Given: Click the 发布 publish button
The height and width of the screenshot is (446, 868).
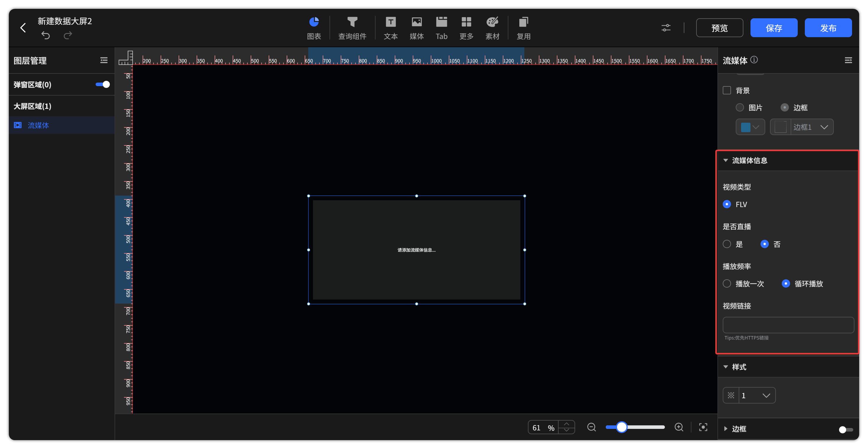Looking at the screenshot, I should click(828, 28).
